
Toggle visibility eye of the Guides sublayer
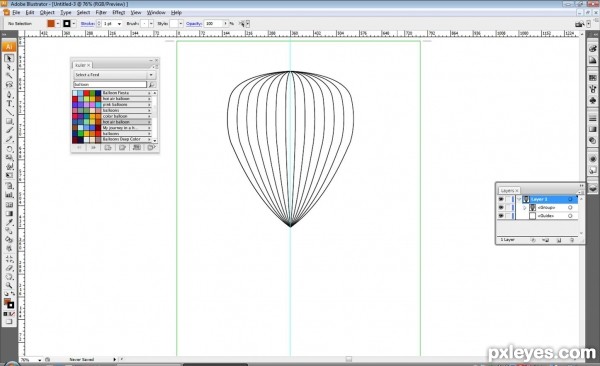click(501, 216)
